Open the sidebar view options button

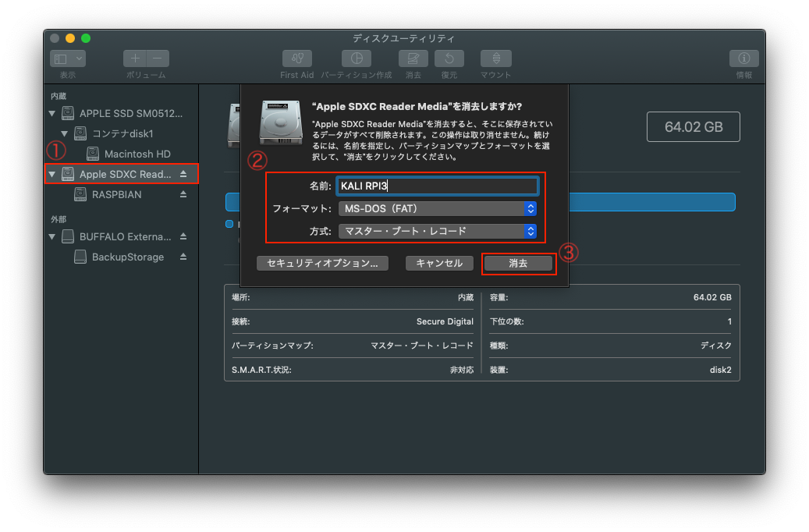(68, 59)
